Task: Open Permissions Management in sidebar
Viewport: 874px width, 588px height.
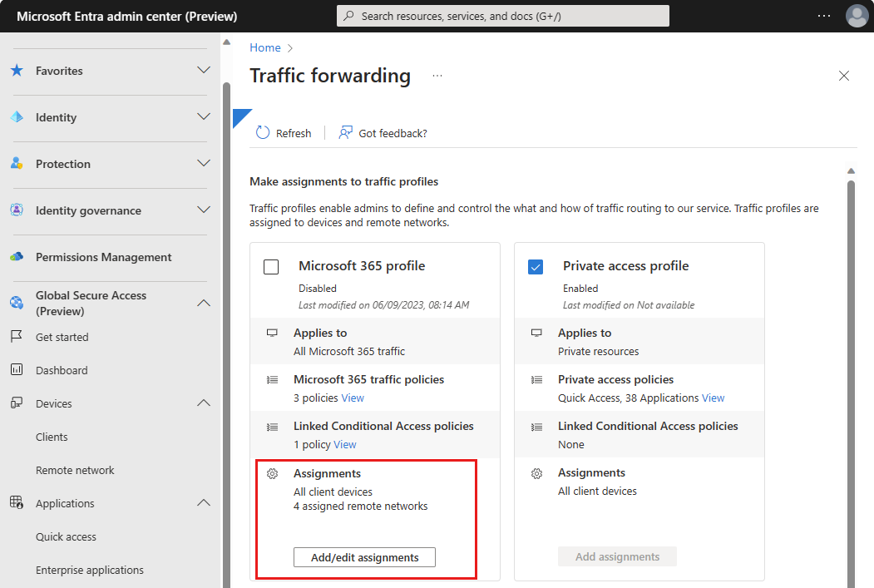Action: pyautogui.click(x=104, y=257)
